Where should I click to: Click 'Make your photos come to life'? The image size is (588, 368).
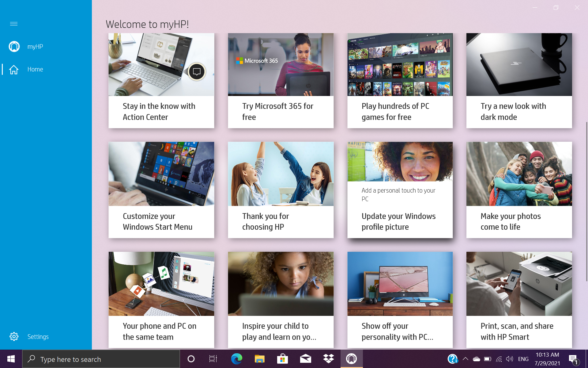point(511,221)
